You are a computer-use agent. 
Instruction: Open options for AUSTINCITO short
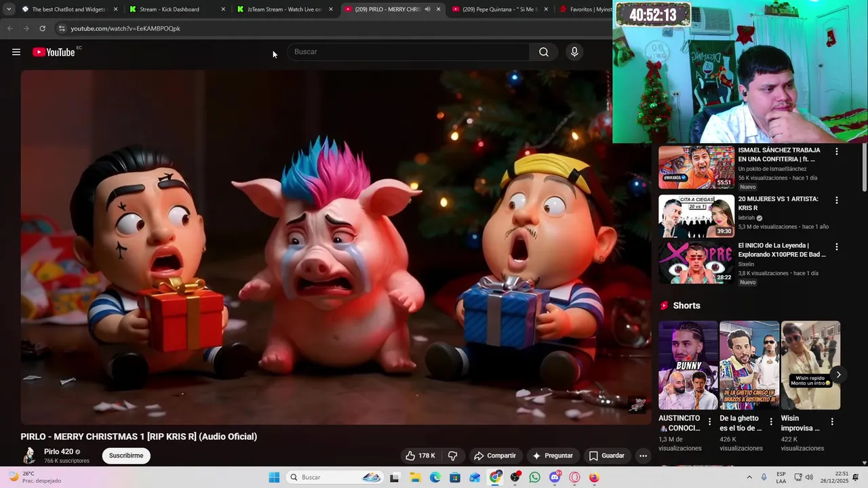(x=710, y=422)
